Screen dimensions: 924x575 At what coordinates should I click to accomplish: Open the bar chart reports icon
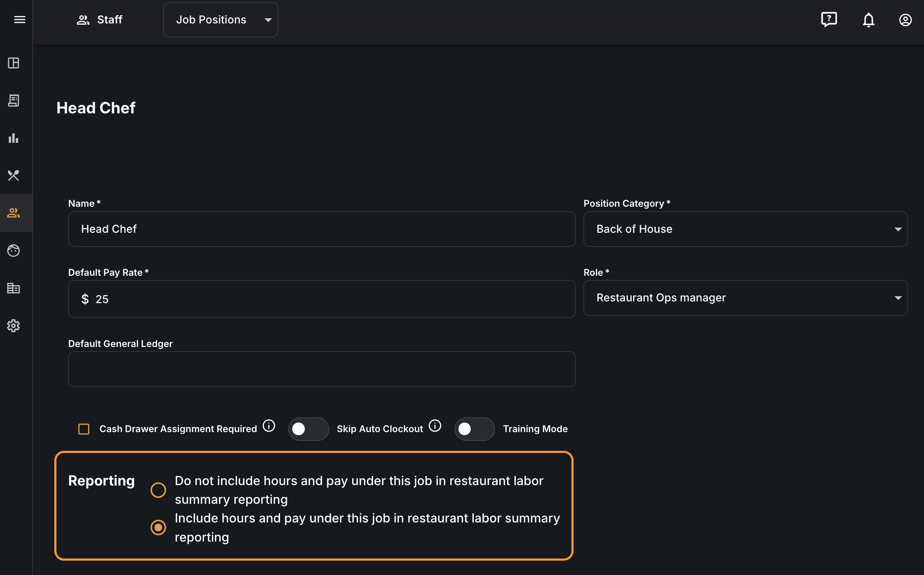coord(13,138)
